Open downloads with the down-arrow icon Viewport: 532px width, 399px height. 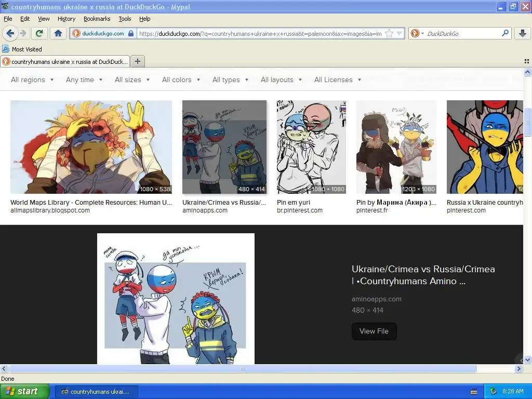[523, 33]
